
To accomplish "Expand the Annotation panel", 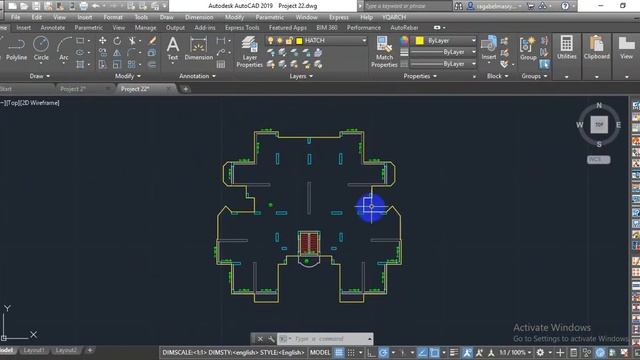I will coord(198,76).
